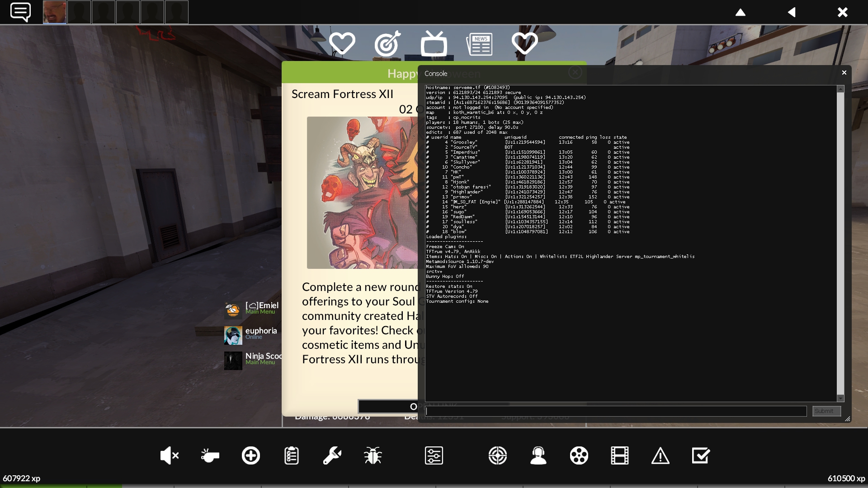This screenshot has width=868, height=488.
Task: Click the left triangle arrow icon
Action: [792, 12]
